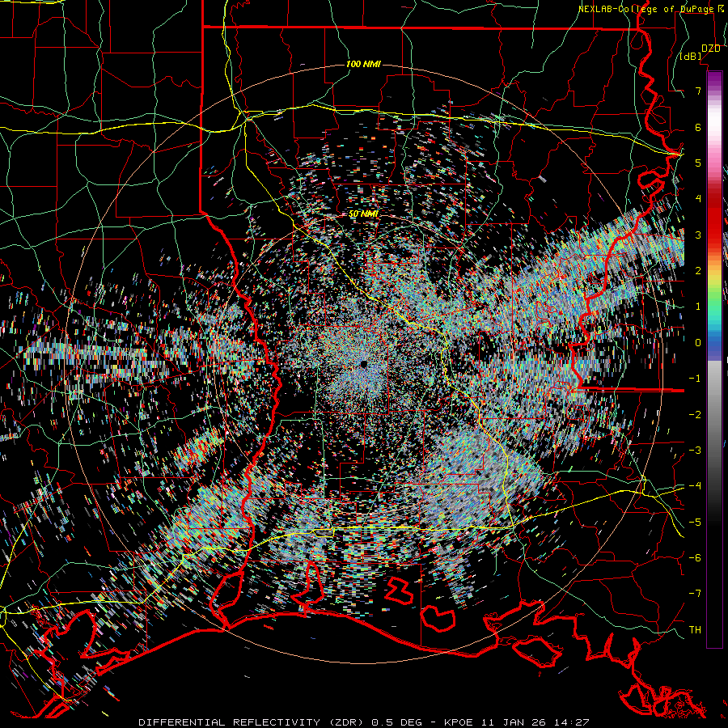Pick the "-6" scale tick label
The width and height of the screenshot is (728, 728).
click(x=695, y=558)
